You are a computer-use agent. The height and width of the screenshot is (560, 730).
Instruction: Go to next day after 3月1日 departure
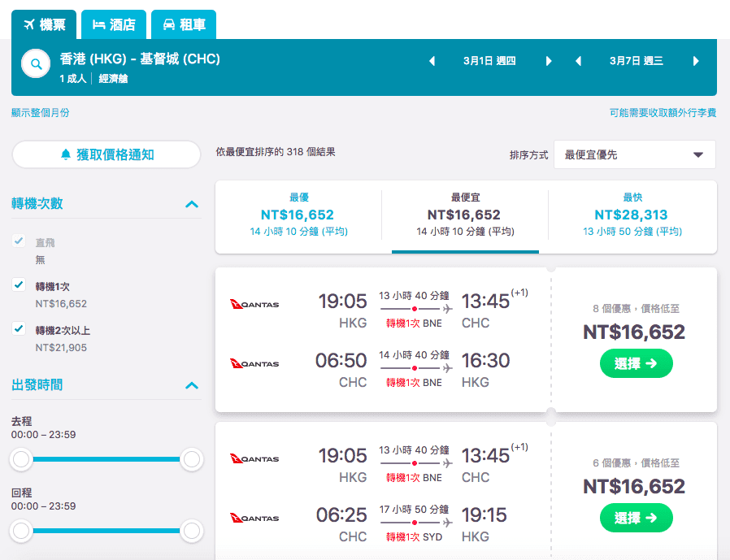(x=549, y=61)
